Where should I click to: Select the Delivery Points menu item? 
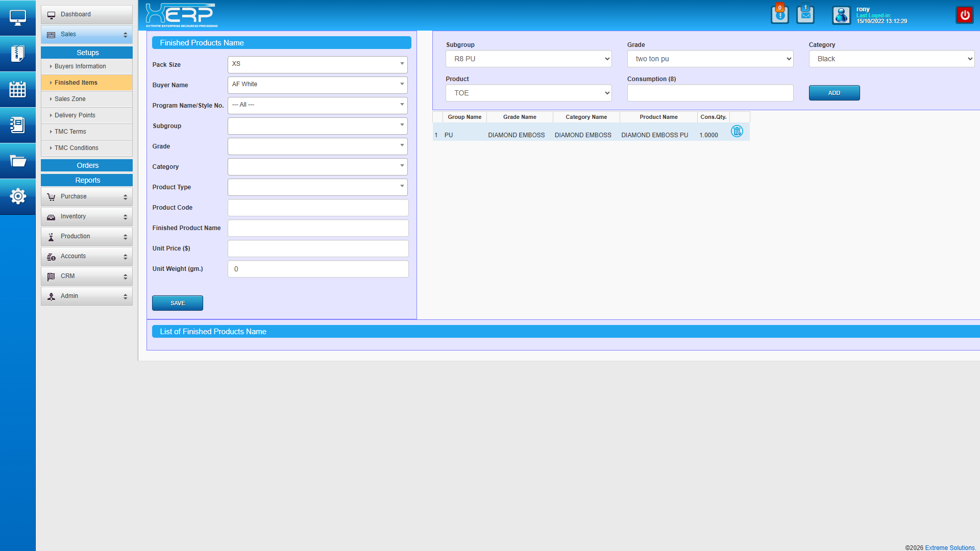(75, 115)
